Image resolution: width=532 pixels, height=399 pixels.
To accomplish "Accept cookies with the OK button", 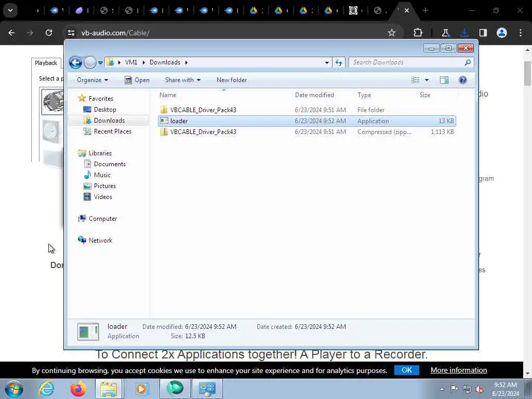I will click(x=406, y=370).
